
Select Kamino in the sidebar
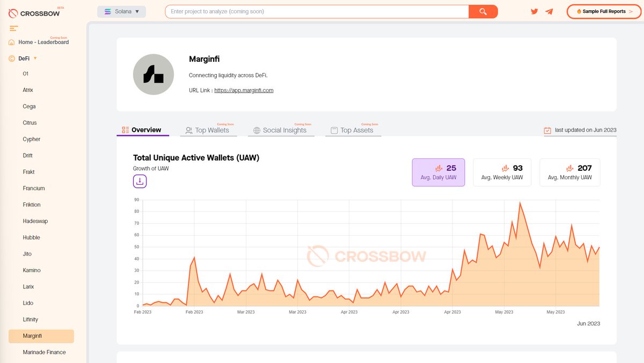click(x=32, y=270)
